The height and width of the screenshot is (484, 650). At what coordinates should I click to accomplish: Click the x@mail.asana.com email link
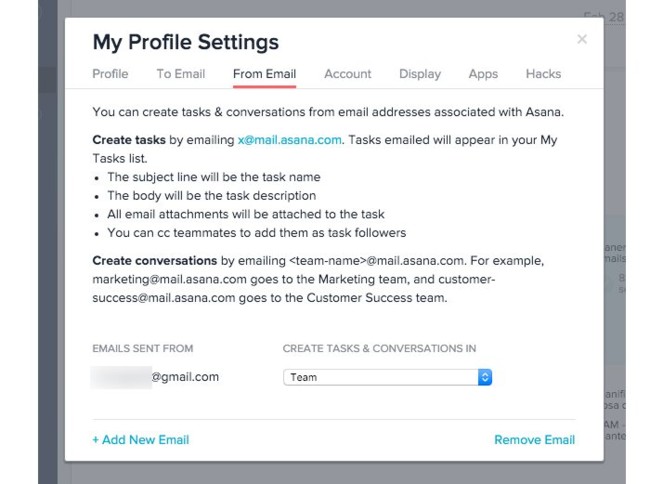point(290,140)
